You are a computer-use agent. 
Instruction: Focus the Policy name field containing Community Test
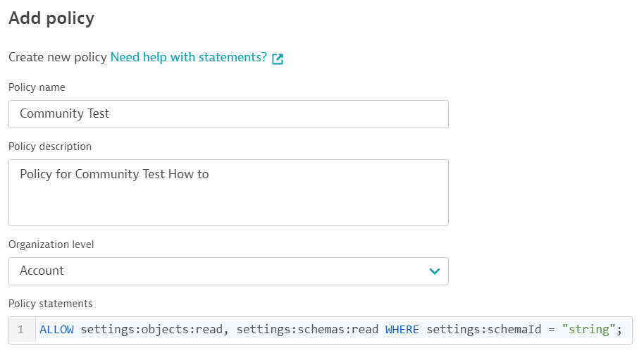[228, 113]
